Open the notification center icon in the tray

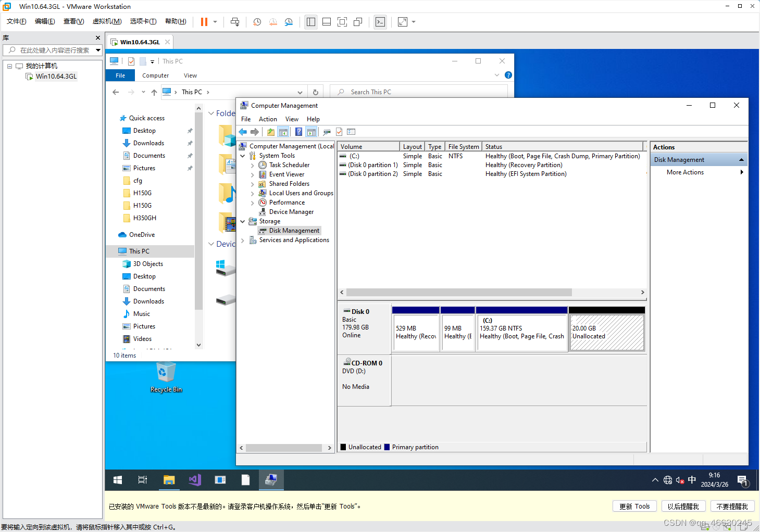coord(743,480)
